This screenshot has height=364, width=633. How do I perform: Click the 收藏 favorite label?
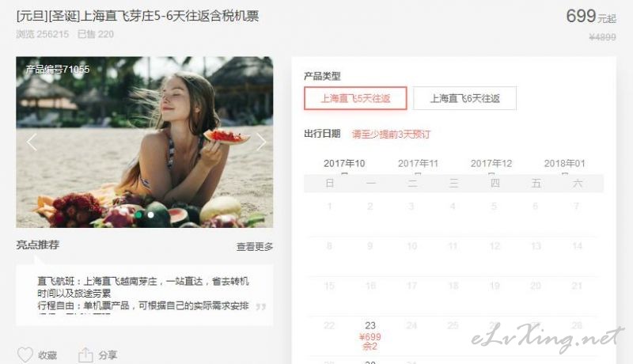(x=47, y=355)
